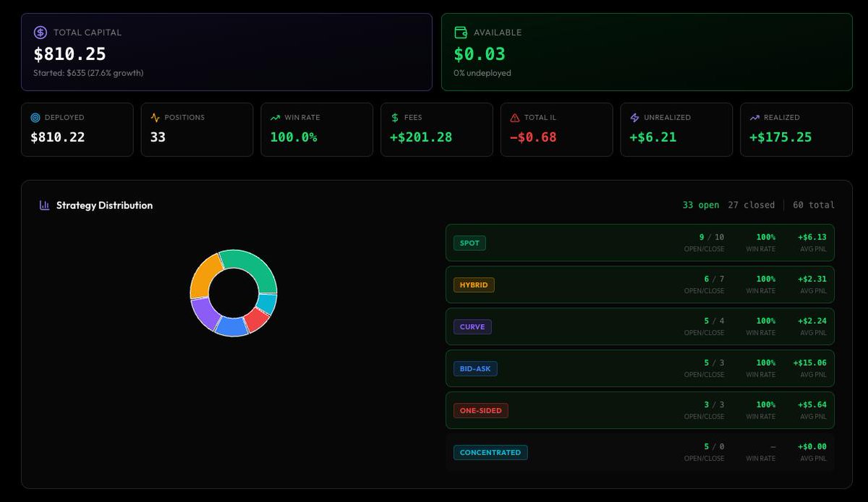Click the SPOT row +$6.13 avg PNL

pos(812,237)
